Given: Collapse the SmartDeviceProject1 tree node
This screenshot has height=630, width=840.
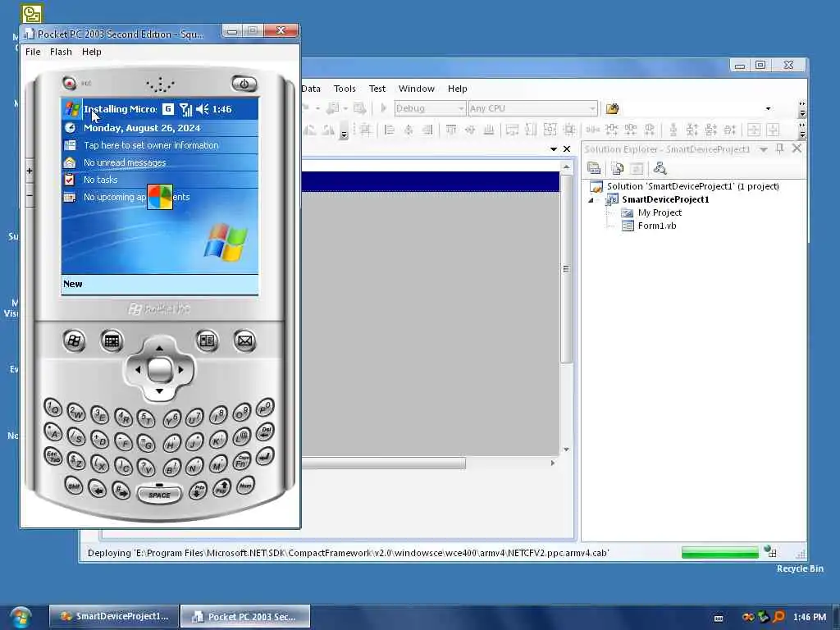Looking at the screenshot, I should click(x=591, y=200).
